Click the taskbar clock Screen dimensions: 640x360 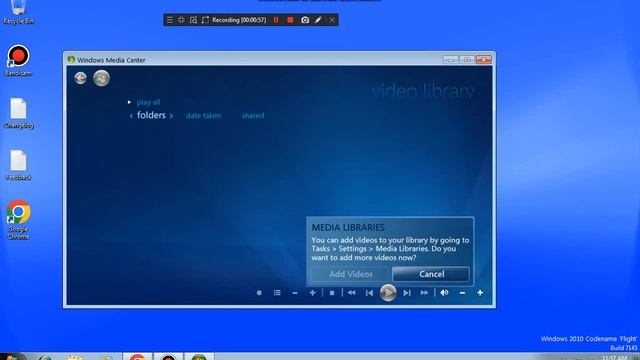(614, 357)
